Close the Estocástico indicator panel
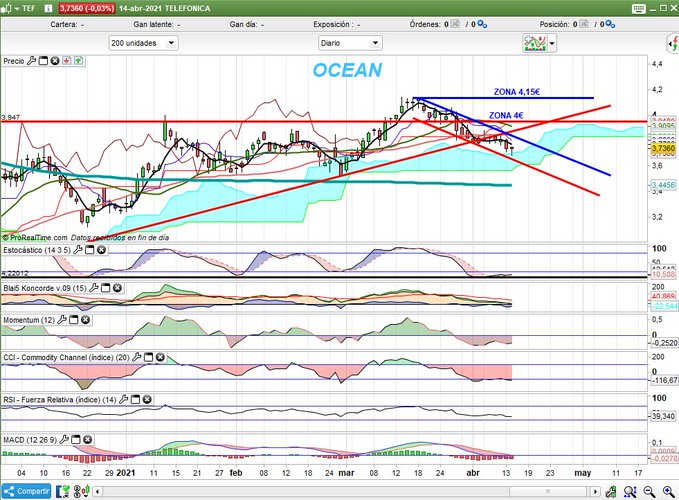Screen dimensions: 679x500 (x=101, y=250)
